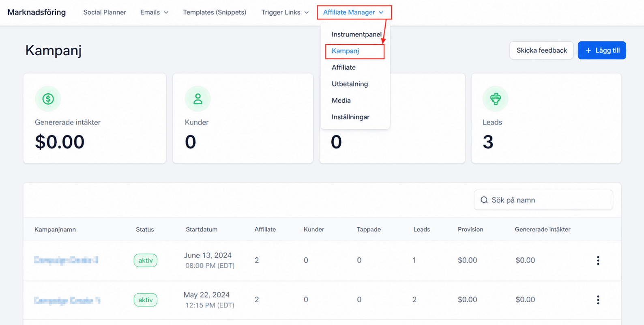
Task: Click the dollar sign revenue icon
Action: pyautogui.click(x=48, y=99)
